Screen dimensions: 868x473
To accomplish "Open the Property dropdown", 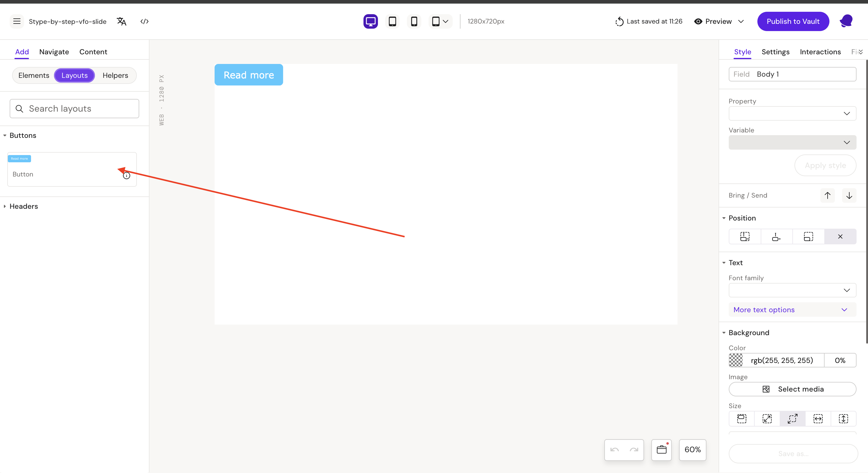I will point(792,113).
